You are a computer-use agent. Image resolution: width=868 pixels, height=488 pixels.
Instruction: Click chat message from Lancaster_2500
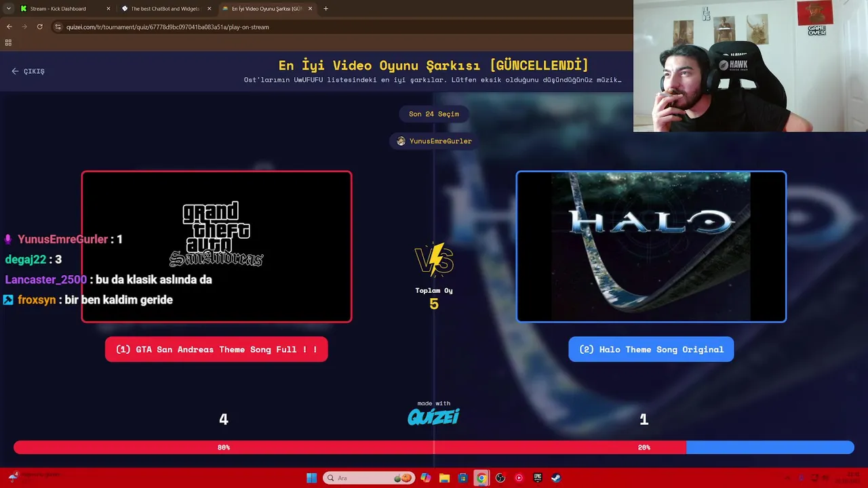pos(108,280)
